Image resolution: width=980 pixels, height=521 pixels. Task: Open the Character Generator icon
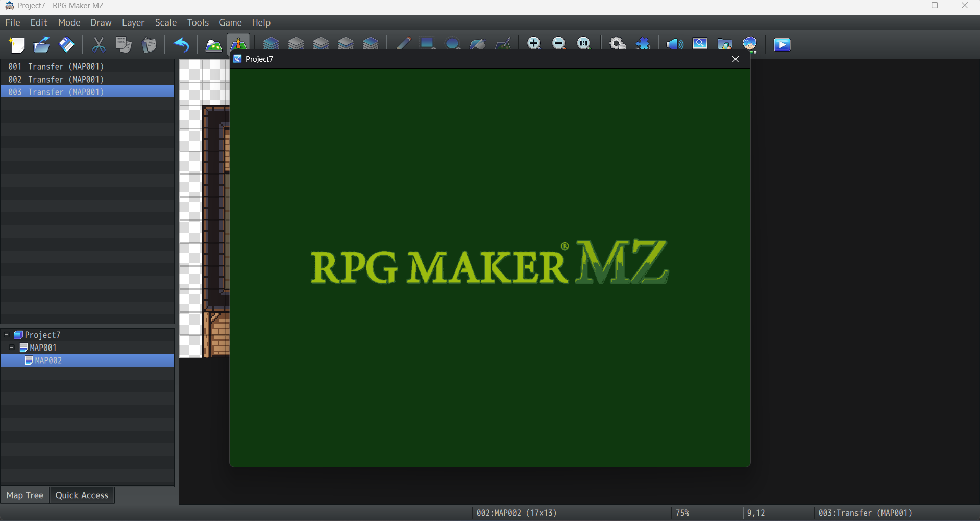pyautogui.click(x=750, y=44)
